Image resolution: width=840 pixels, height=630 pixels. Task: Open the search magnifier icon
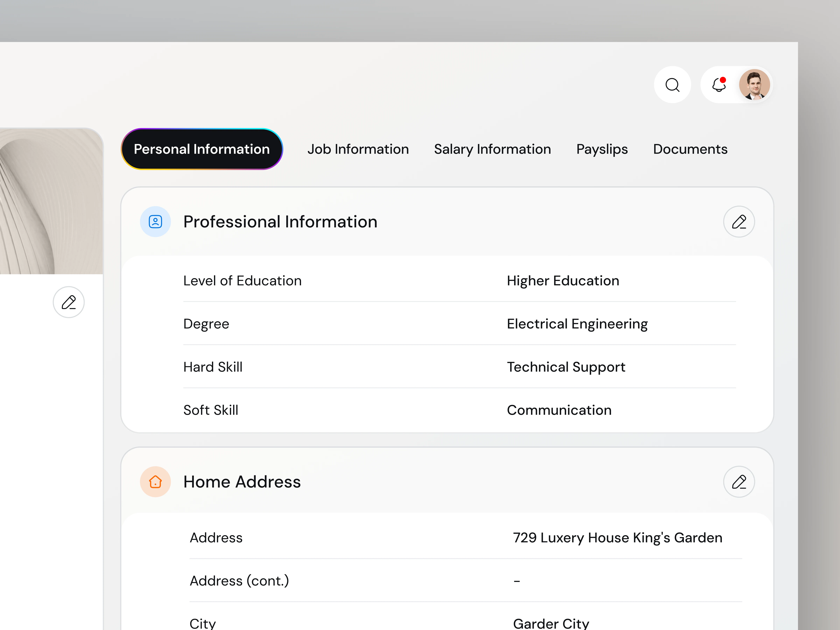tap(672, 85)
